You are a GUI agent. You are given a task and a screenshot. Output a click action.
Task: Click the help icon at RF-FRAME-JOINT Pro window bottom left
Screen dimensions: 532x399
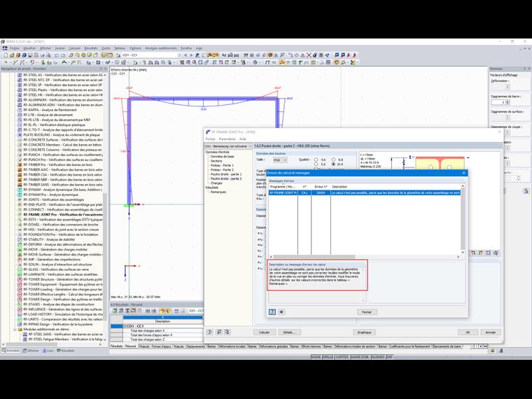(x=210, y=332)
